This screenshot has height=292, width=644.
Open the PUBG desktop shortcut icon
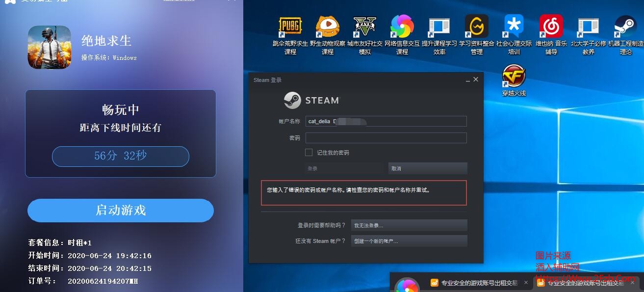[x=290, y=27]
